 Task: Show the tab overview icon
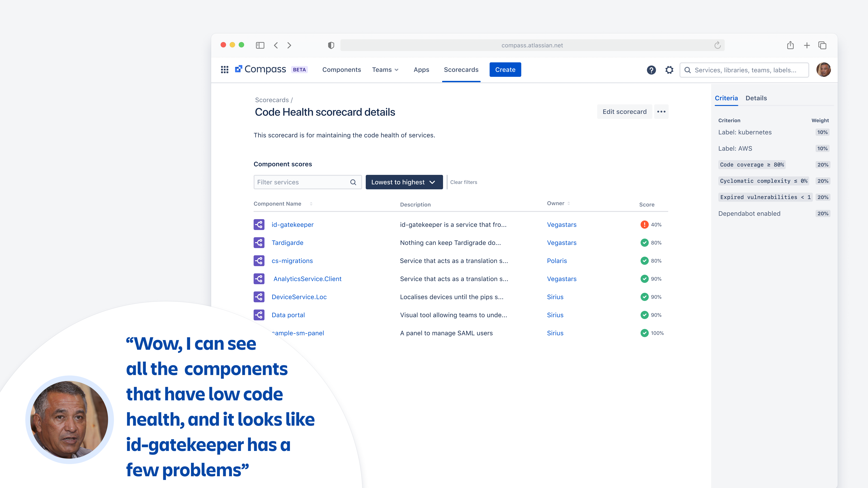(822, 45)
